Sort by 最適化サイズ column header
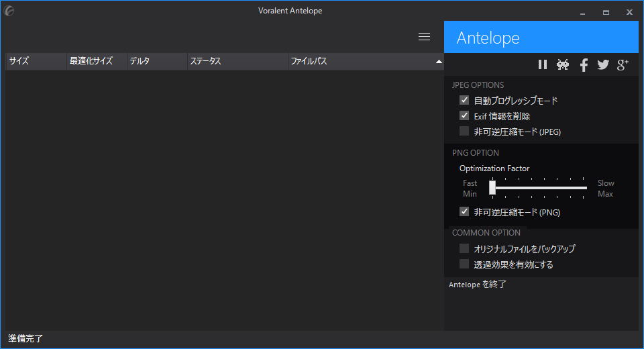Viewport: 644px width, 349px height. 97,61
